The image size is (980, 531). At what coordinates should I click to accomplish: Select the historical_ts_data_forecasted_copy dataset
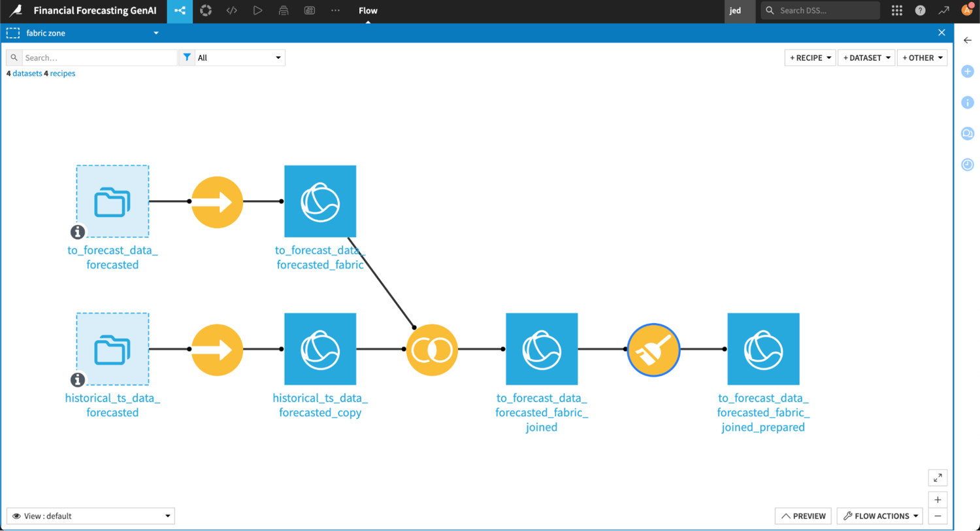coord(320,349)
